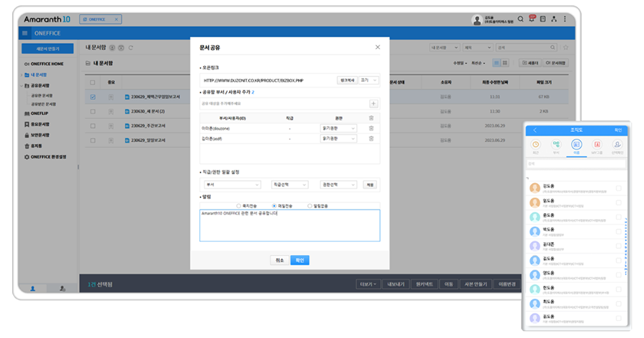Image resolution: width=644 pixels, height=338 pixels.
Task: Switch to grid view layout icon
Action: point(505,63)
